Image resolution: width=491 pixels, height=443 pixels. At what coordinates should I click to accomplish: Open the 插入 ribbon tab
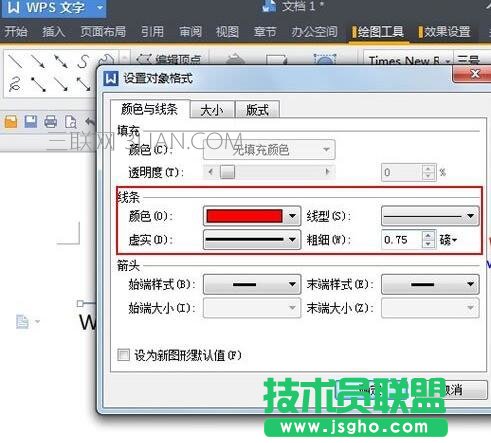pyautogui.click(x=54, y=32)
